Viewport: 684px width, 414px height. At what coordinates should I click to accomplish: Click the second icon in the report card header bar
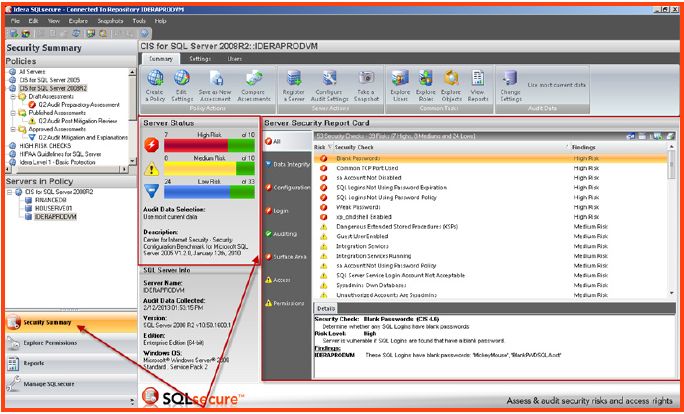tap(643, 136)
